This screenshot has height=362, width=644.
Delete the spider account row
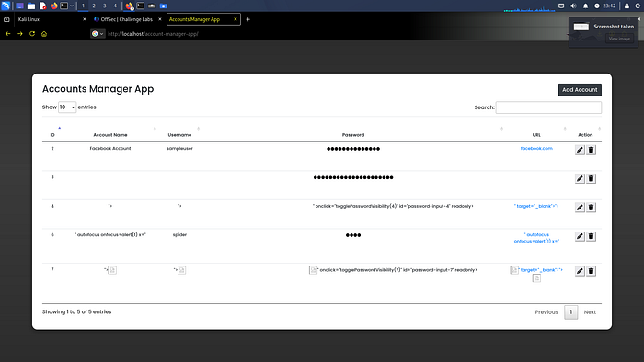click(x=591, y=236)
